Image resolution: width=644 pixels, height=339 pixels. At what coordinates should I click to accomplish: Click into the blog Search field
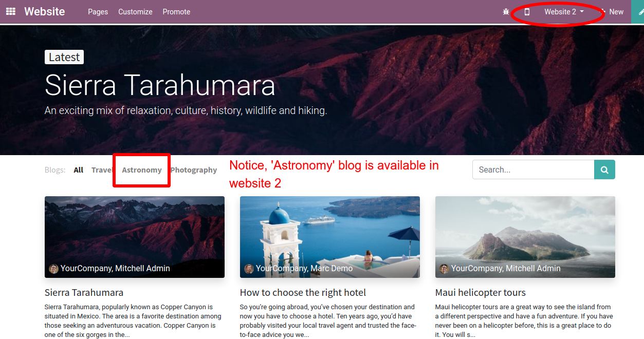(533, 169)
